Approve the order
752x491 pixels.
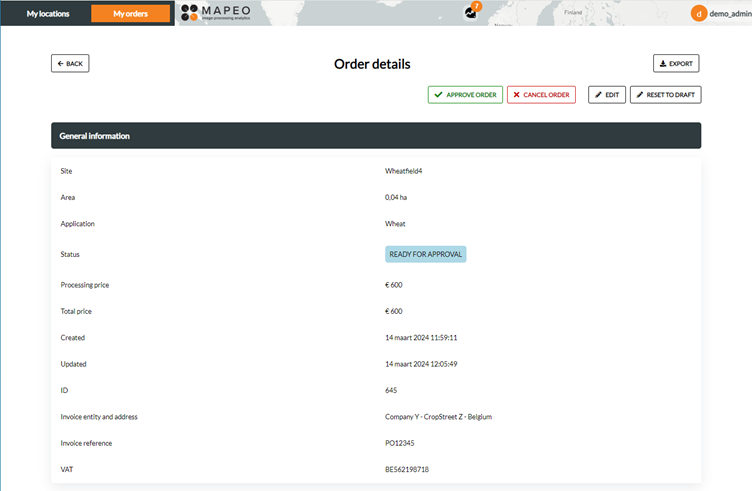(x=465, y=94)
